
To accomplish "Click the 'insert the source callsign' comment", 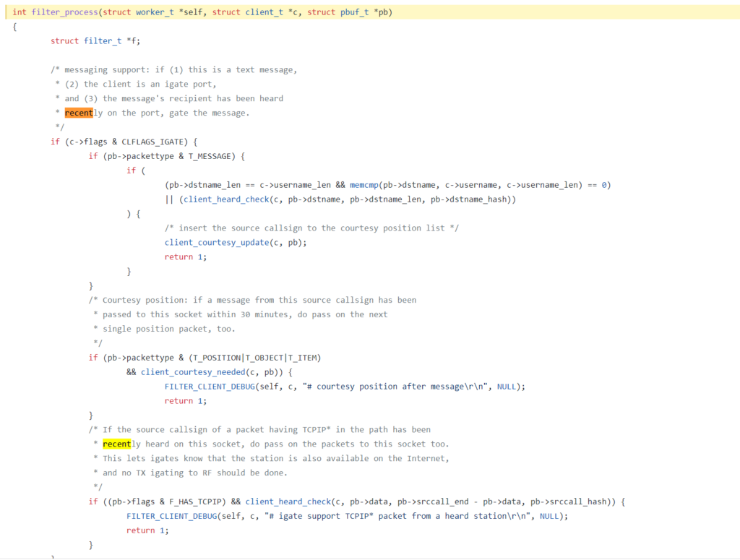I will (311, 228).
